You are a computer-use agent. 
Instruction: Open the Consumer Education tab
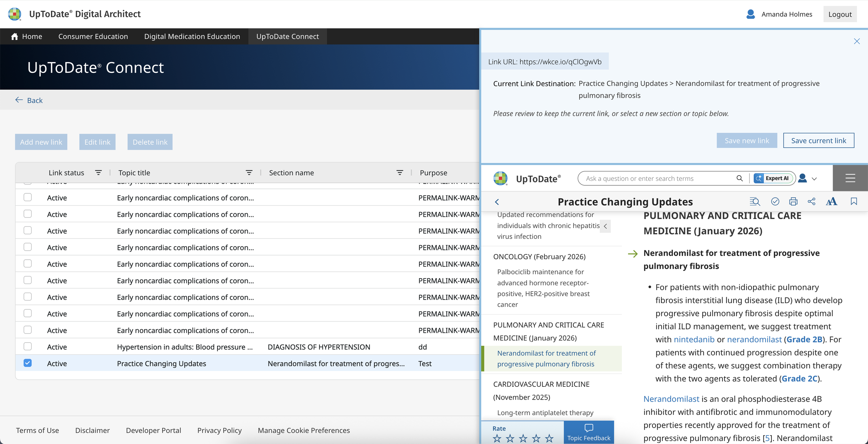[x=93, y=36]
